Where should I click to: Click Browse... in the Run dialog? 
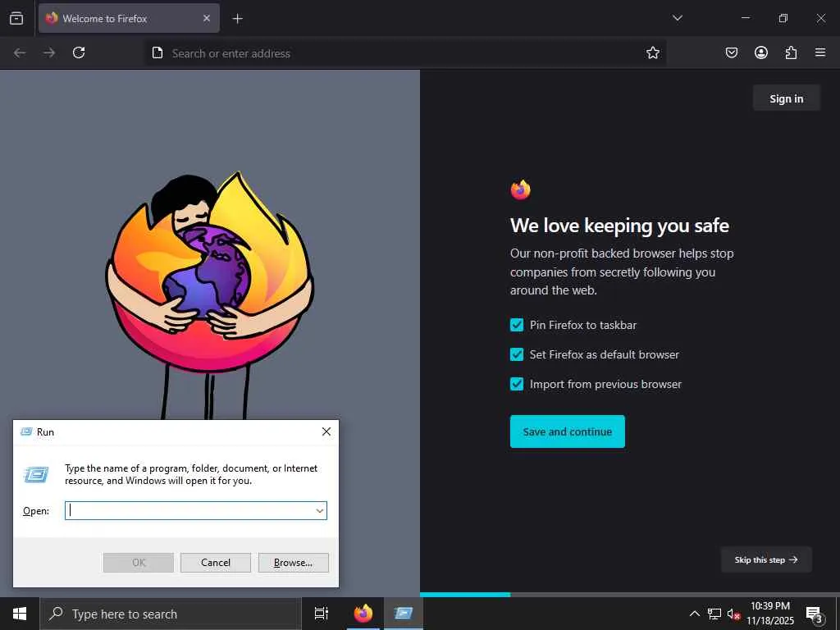click(293, 563)
